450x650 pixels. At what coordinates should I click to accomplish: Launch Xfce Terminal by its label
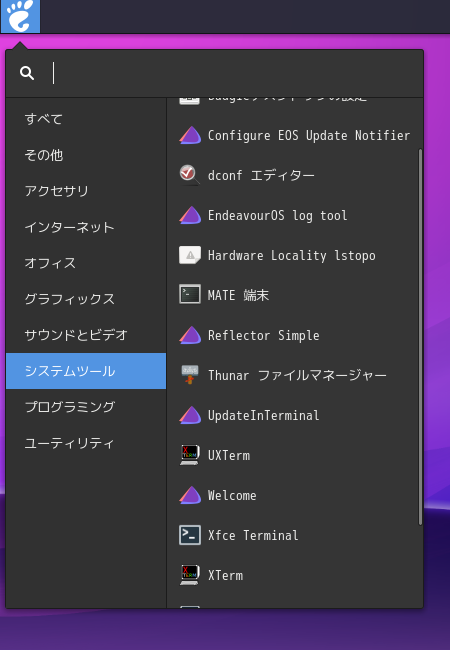click(x=253, y=536)
